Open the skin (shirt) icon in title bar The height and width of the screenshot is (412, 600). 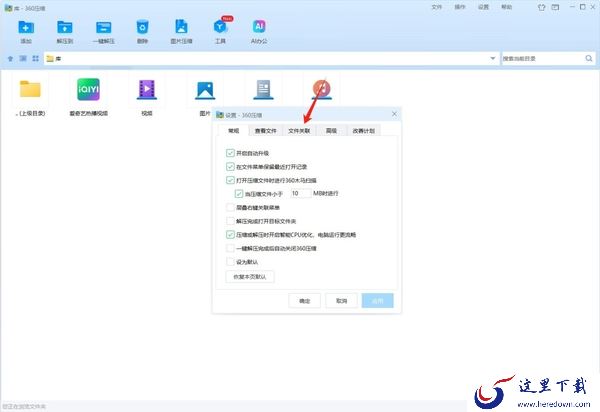point(541,7)
